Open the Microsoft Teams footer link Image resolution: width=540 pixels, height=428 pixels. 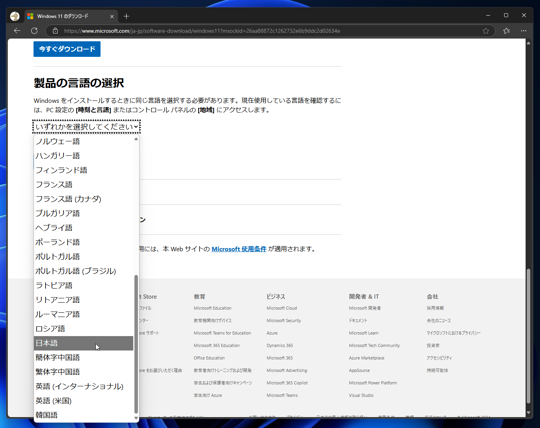(x=282, y=395)
